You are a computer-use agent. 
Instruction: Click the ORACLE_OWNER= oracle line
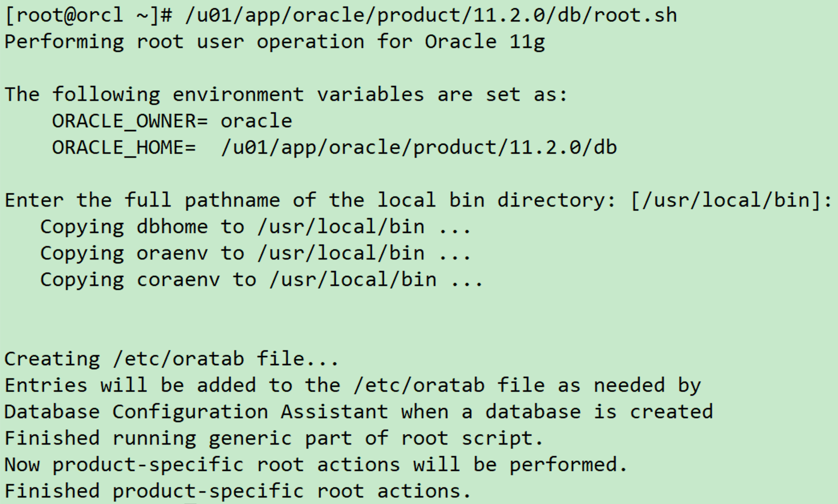pyautogui.click(x=172, y=121)
